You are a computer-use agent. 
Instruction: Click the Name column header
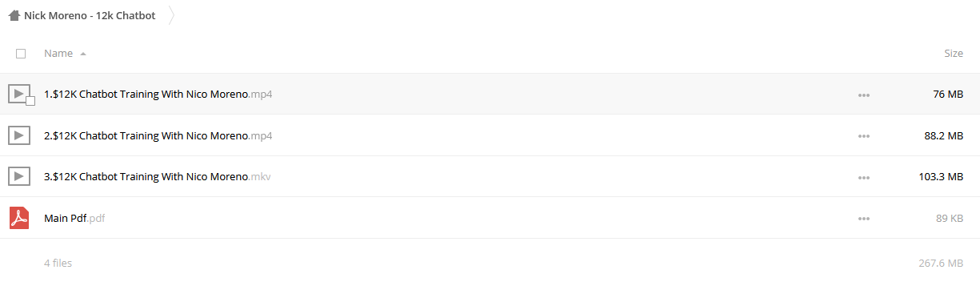[x=58, y=54]
